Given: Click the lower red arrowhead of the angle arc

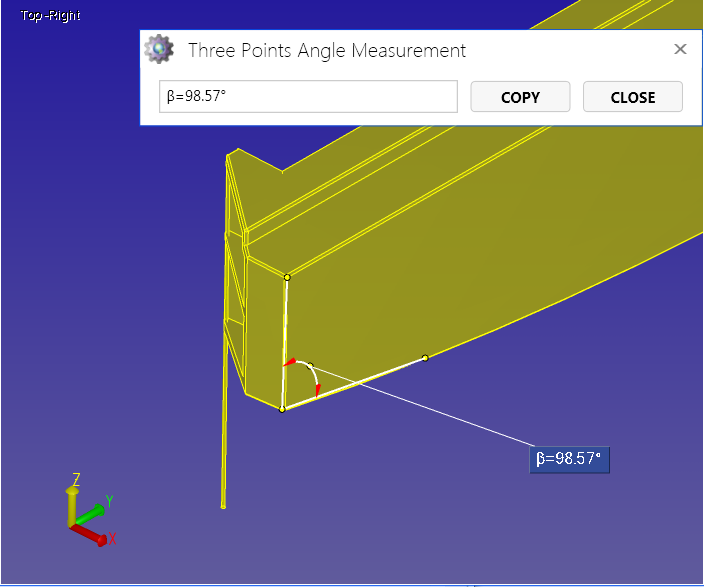Looking at the screenshot, I should pyautogui.click(x=317, y=392).
